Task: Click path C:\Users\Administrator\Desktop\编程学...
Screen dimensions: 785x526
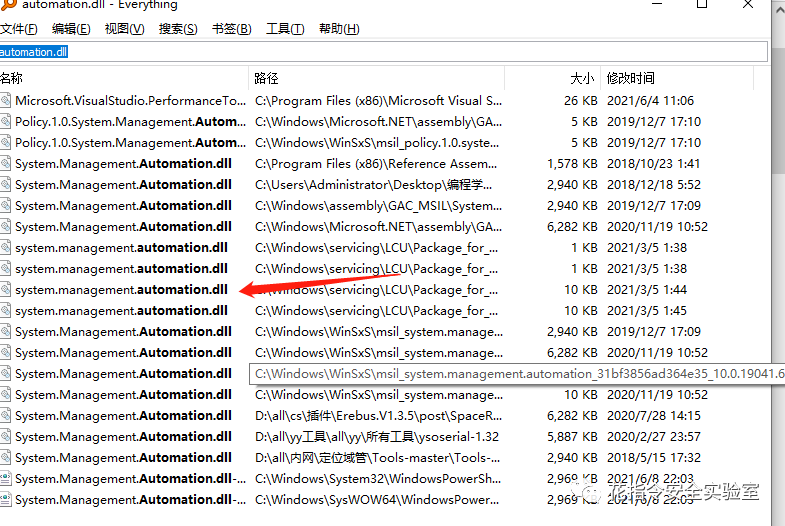Action: (373, 185)
